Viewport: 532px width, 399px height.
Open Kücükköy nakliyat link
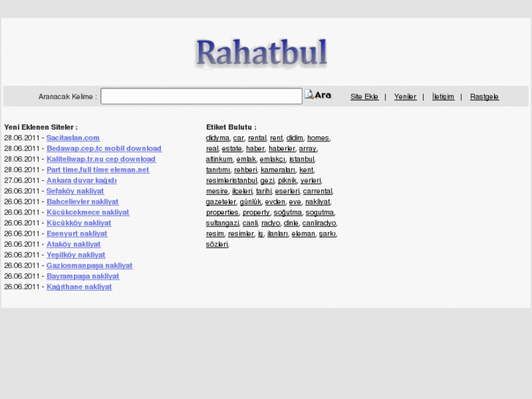coord(79,223)
